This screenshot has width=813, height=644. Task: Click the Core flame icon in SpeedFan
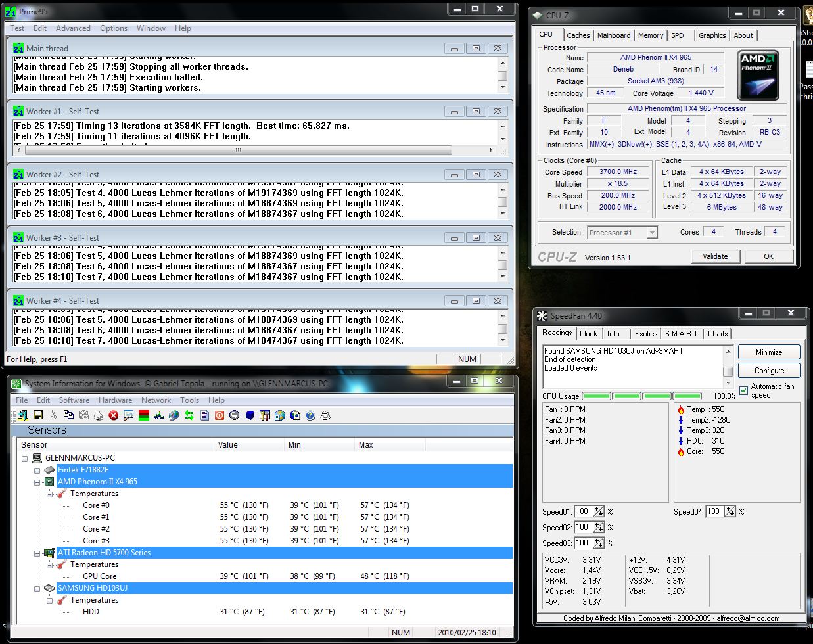click(x=681, y=451)
